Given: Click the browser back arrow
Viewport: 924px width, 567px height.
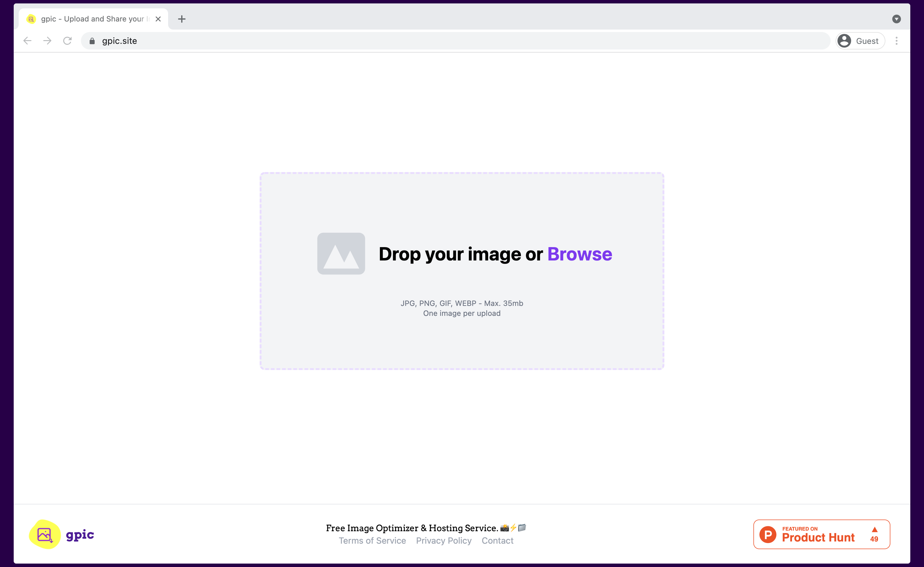Looking at the screenshot, I should point(27,41).
